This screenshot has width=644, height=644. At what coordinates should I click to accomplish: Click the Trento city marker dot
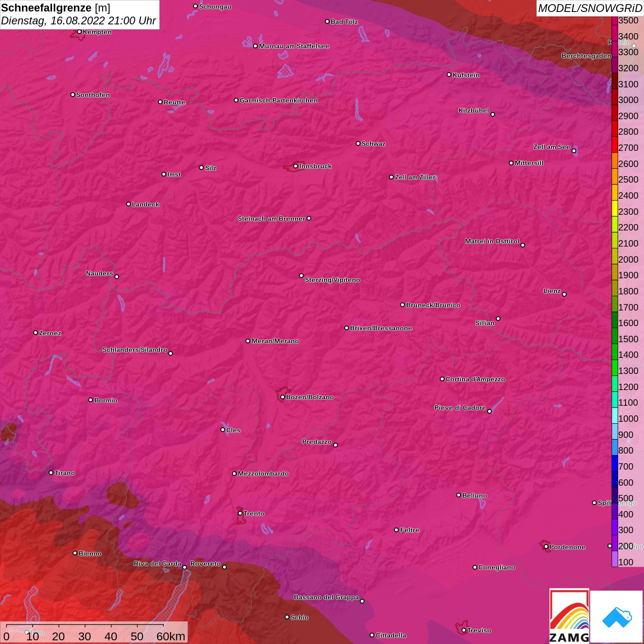(x=240, y=513)
